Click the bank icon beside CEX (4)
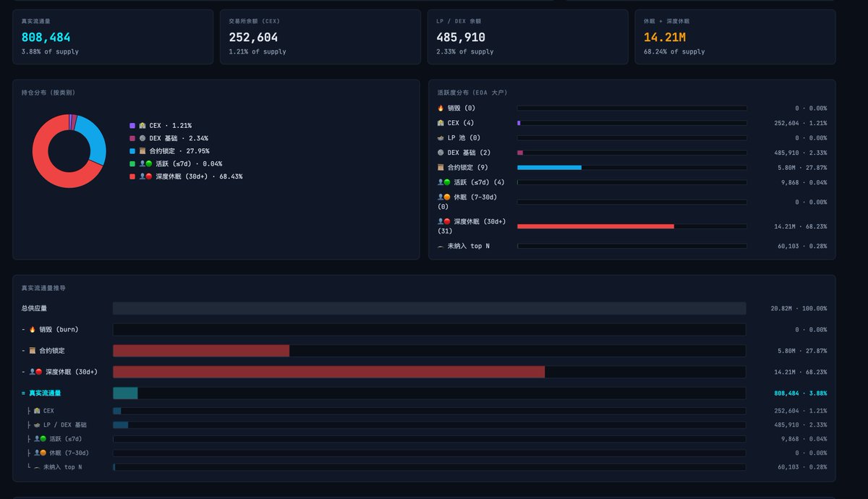 tap(441, 123)
